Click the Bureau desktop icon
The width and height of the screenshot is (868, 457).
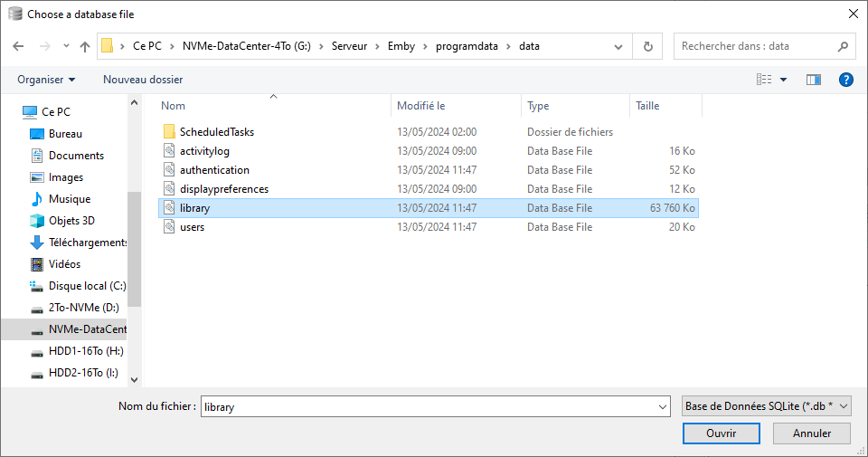pyautogui.click(x=37, y=134)
